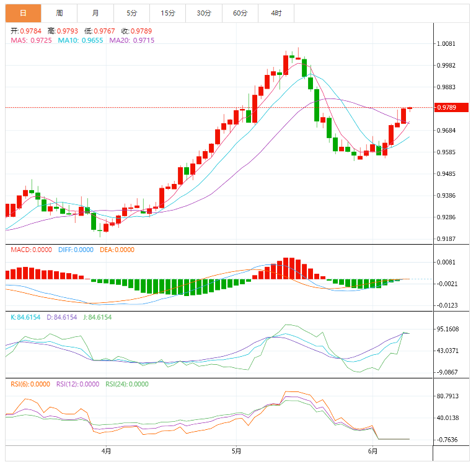Click the 0.9982 price axis label
This screenshot has width=476, height=467.
(446, 65)
